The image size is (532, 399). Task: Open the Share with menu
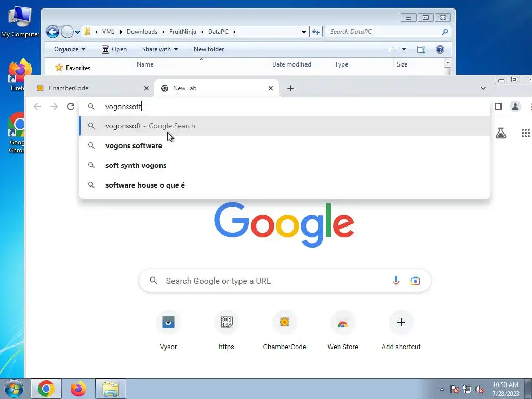[160, 49]
